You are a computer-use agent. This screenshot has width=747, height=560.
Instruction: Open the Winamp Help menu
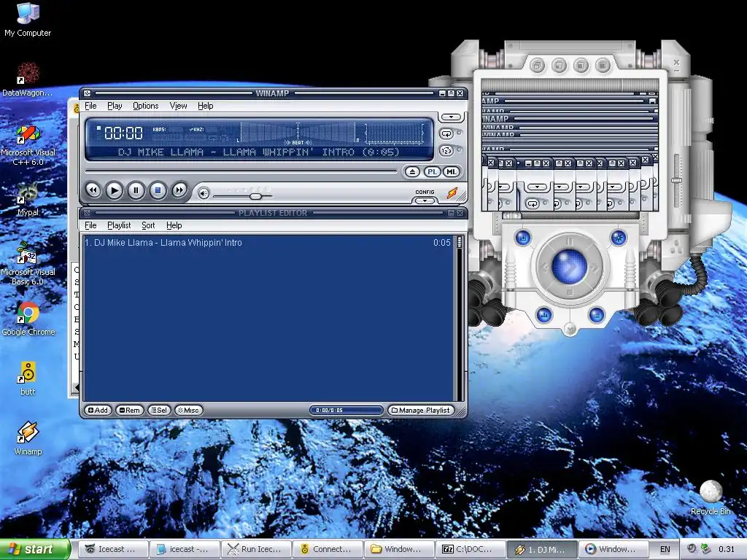point(205,106)
